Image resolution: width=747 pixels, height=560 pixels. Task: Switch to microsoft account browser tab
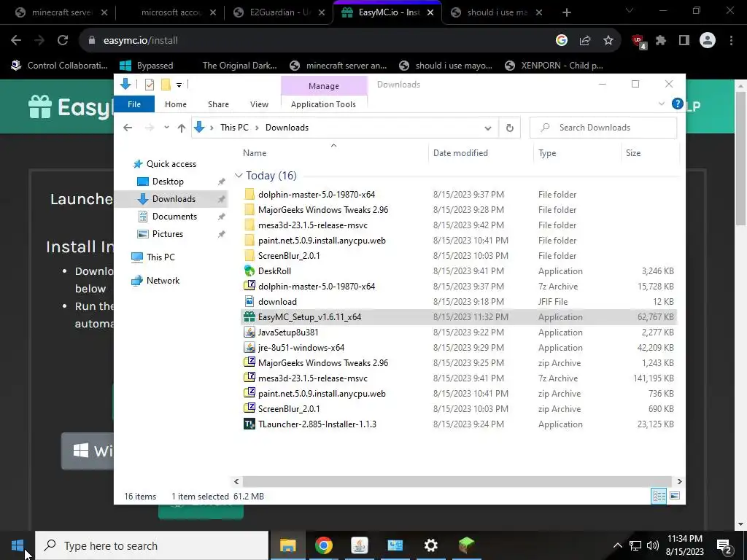[171, 12]
